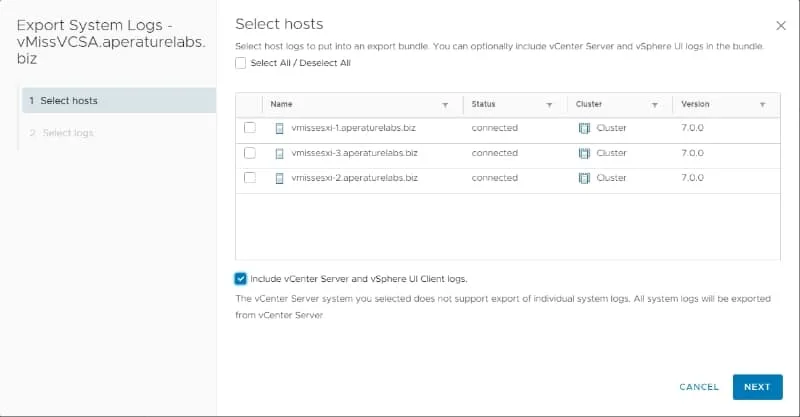
Task: Go to step 2 Select logs
Action: 119,133
